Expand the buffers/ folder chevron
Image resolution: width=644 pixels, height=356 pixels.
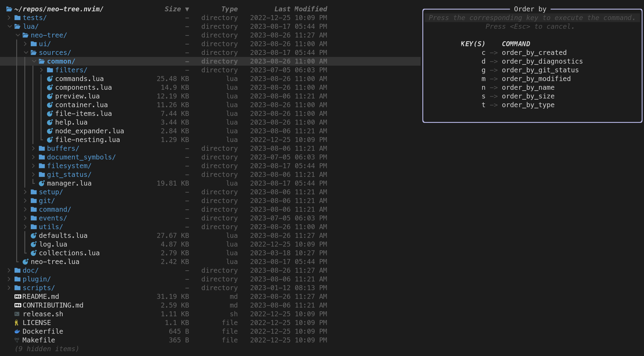(x=33, y=148)
